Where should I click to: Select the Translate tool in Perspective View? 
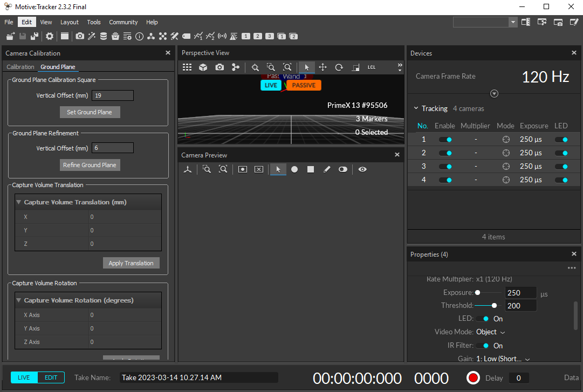tap(323, 67)
